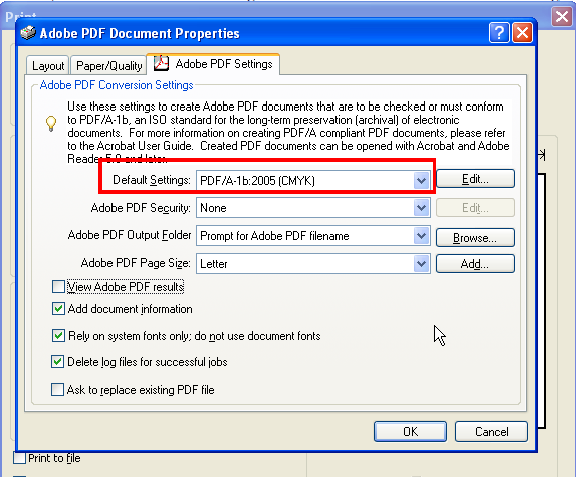Enable View Adobe PDF results checkbox
Viewport: 576px width, 477px height.
click(x=58, y=287)
